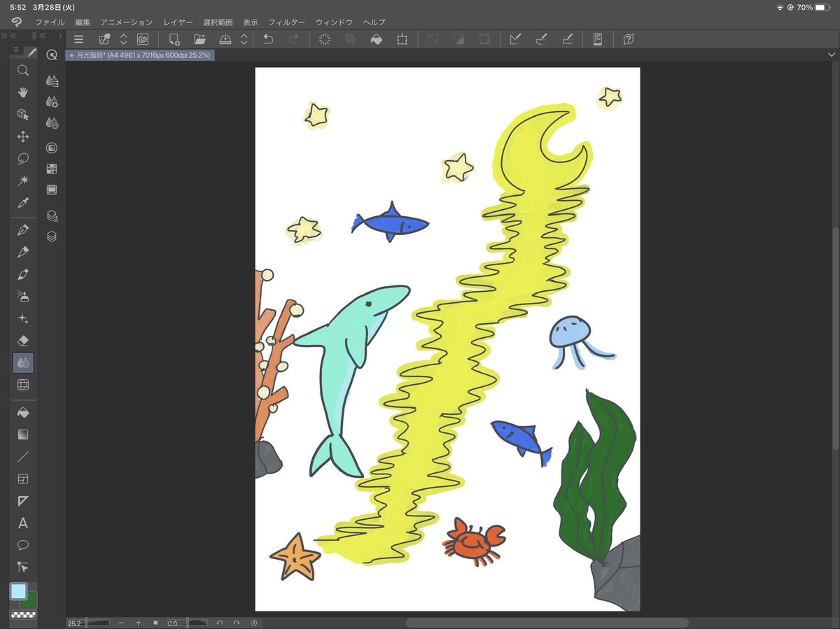Open the Brush Size palette icon
The height and width of the screenshot is (629, 840).
(52, 123)
